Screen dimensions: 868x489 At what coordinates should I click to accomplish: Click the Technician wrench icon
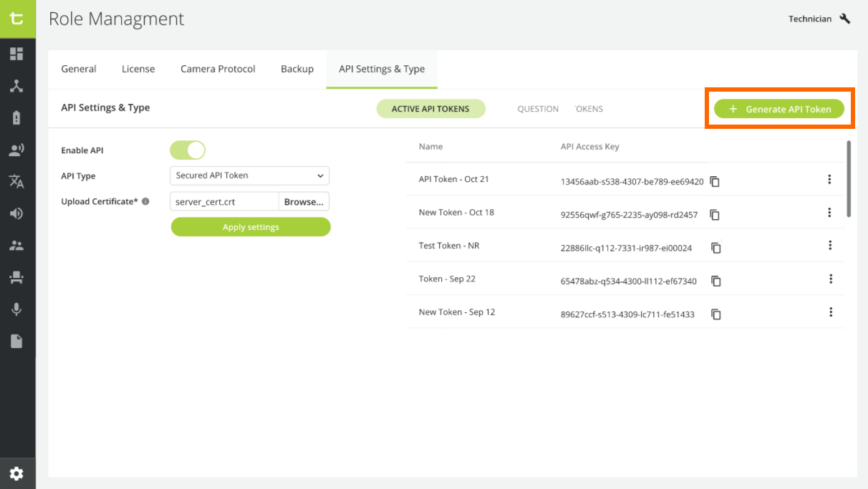[845, 19]
